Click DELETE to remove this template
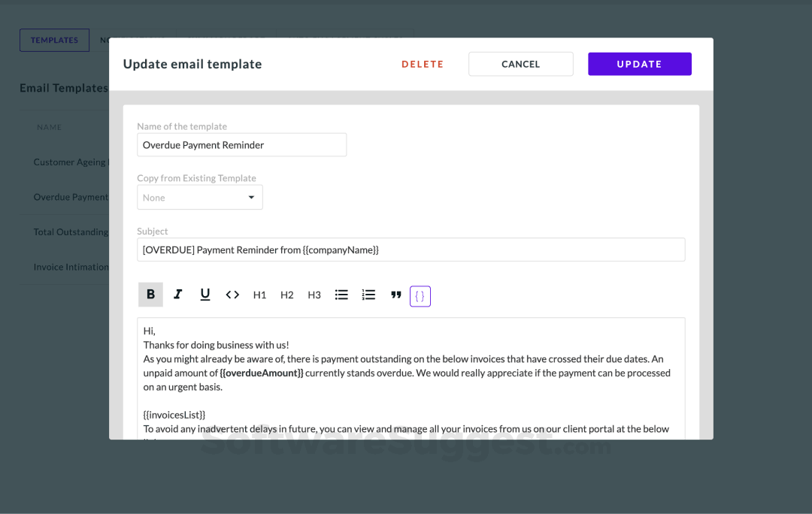The image size is (812, 514). click(423, 64)
